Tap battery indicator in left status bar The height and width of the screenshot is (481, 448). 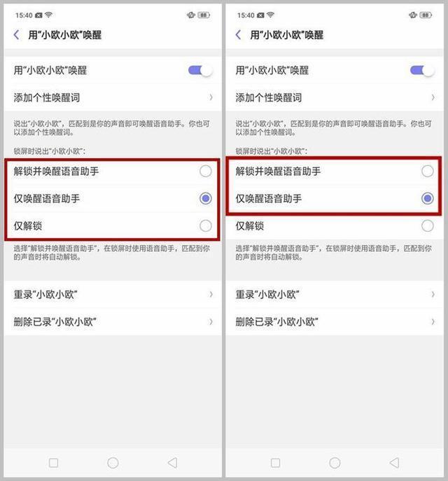pyautogui.click(x=204, y=15)
